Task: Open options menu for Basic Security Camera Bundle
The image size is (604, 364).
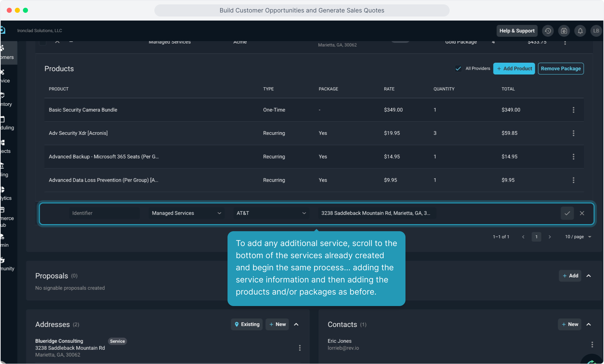Action: pyautogui.click(x=573, y=110)
